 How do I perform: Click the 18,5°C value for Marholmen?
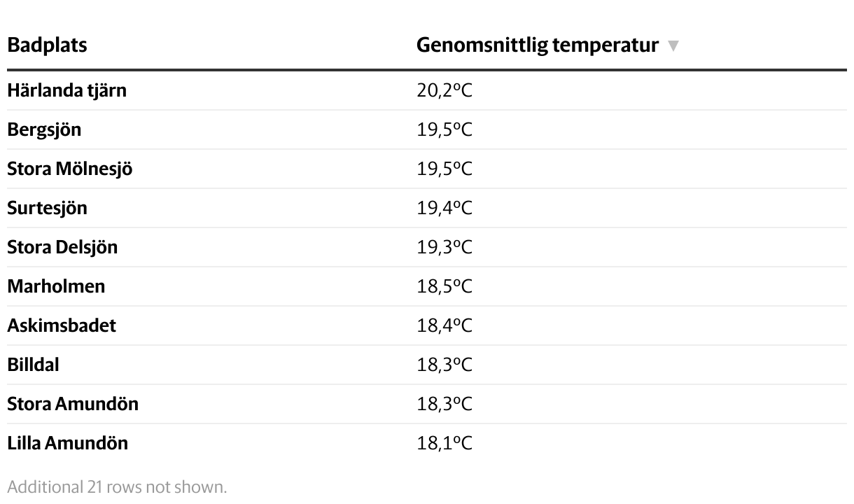pyautogui.click(x=444, y=286)
